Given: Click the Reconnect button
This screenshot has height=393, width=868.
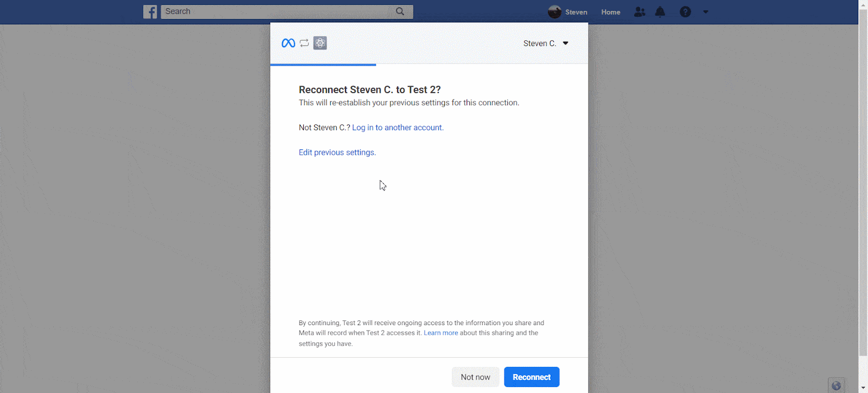Looking at the screenshot, I should (x=532, y=377).
